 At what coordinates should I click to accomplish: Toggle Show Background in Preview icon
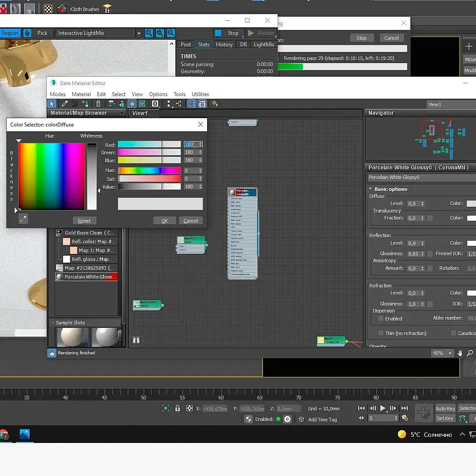(142, 104)
